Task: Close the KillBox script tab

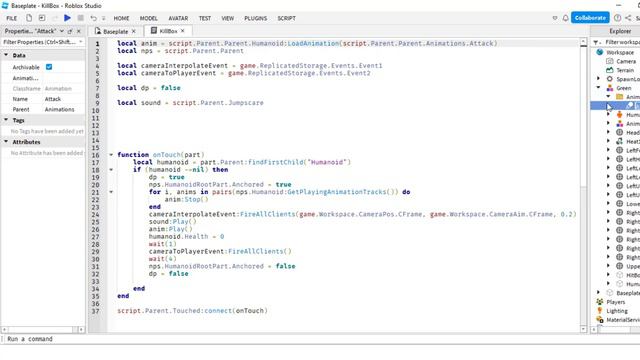Action: coord(183,31)
